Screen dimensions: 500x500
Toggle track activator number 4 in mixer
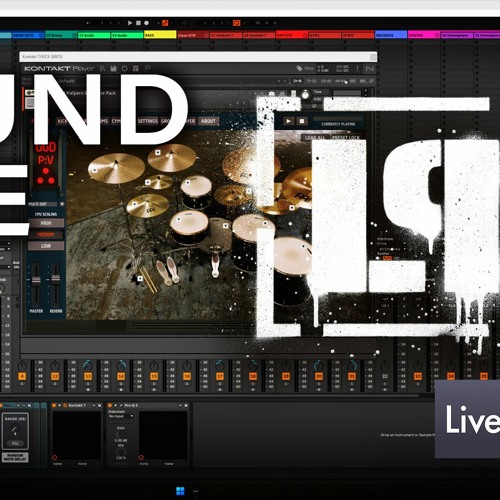(22, 376)
